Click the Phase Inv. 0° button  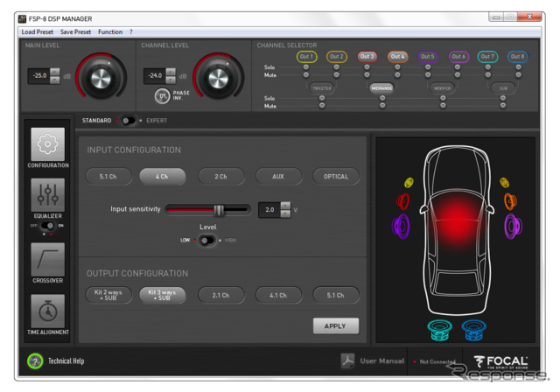(x=162, y=95)
